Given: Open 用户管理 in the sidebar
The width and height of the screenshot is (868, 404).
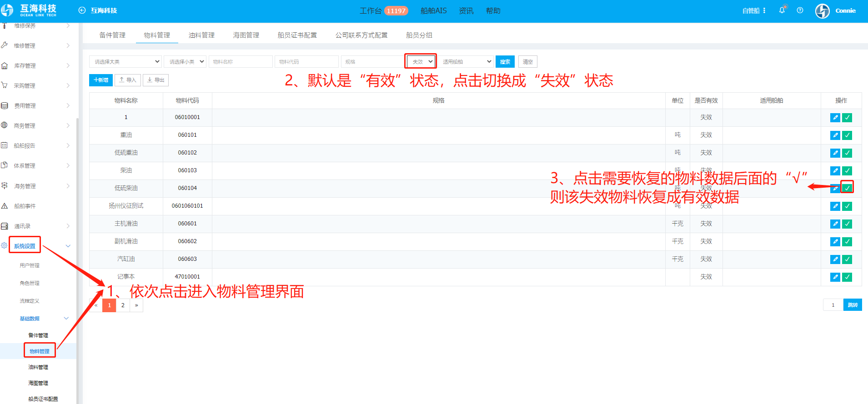Looking at the screenshot, I should 30,265.
